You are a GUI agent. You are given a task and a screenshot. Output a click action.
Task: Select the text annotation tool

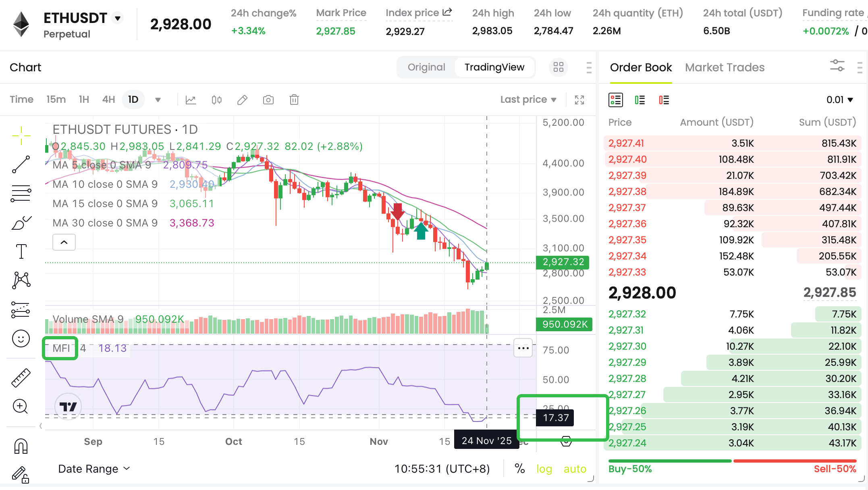pos(21,251)
